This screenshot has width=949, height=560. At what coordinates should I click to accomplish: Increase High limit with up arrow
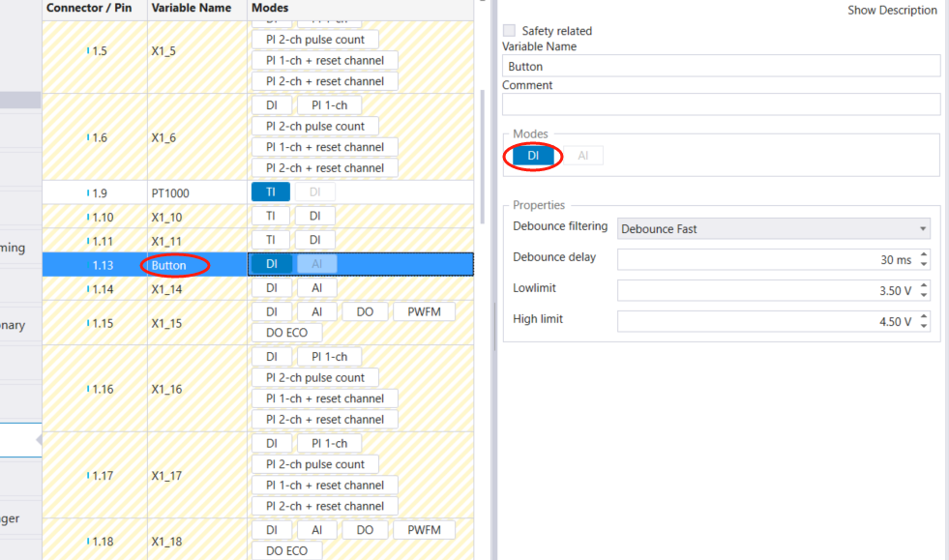(924, 316)
